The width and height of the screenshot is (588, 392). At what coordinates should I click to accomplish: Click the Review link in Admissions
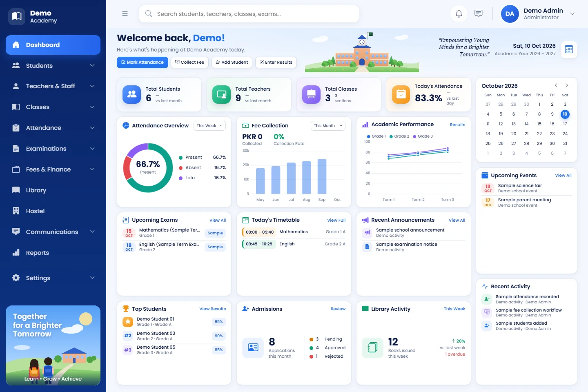pos(338,309)
